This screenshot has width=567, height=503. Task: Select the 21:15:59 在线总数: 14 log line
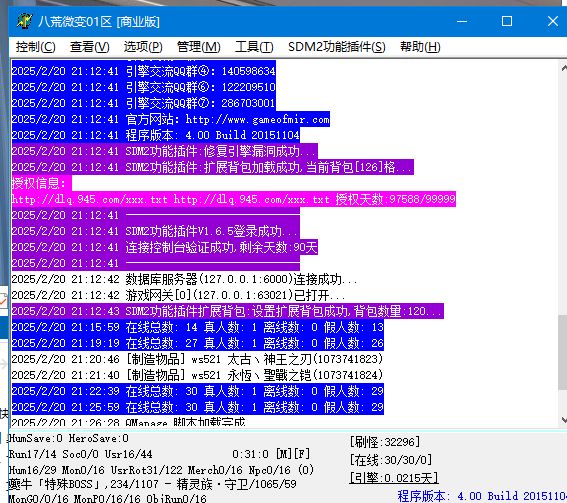click(x=198, y=327)
